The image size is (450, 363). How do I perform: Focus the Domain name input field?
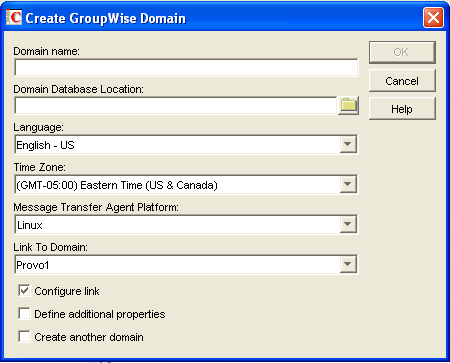click(x=186, y=67)
